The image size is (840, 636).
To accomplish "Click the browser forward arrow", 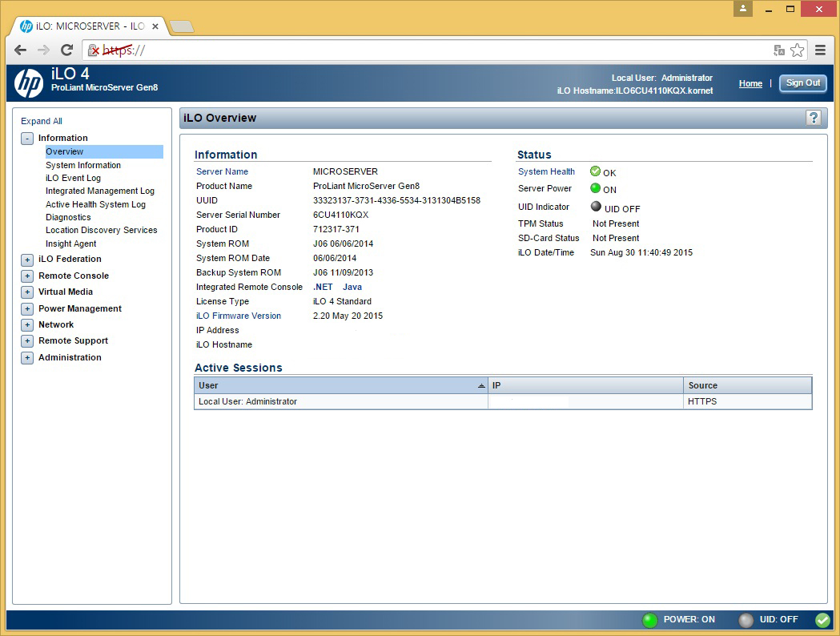I will coord(43,50).
